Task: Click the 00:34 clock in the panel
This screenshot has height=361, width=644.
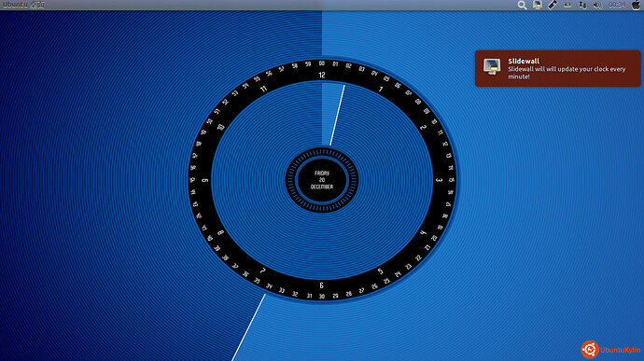Action: tap(617, 5)
